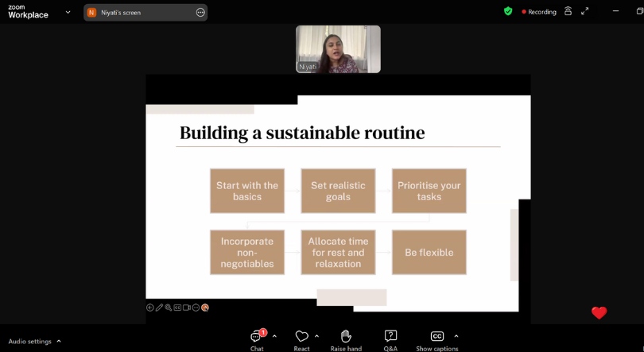Expand the Chat options chevron

(x=274, y=336)
